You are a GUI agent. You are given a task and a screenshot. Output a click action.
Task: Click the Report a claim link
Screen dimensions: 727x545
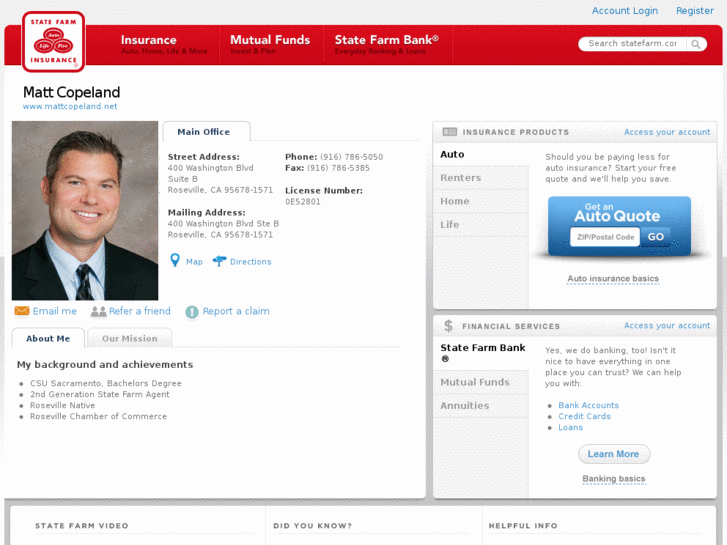click(236, 311)
